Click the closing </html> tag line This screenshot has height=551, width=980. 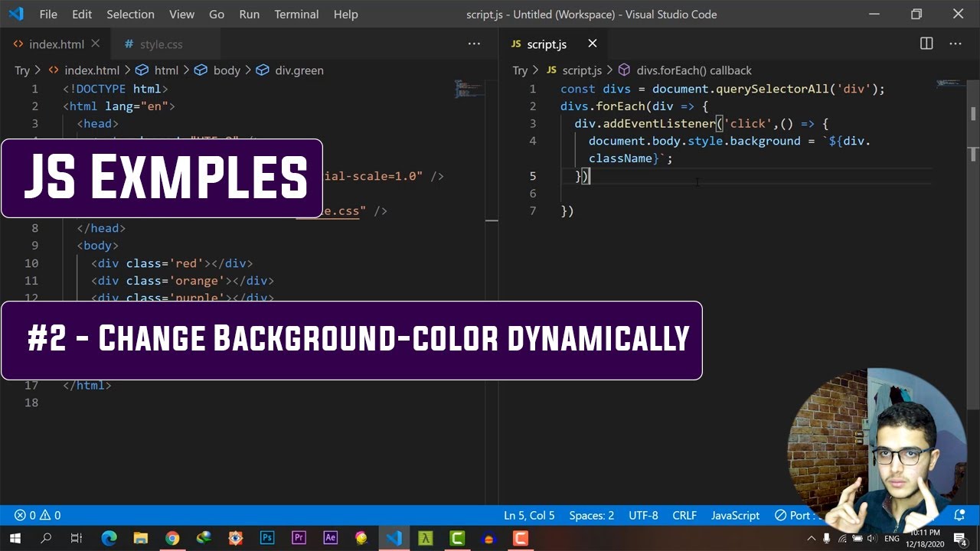[87, 386]
